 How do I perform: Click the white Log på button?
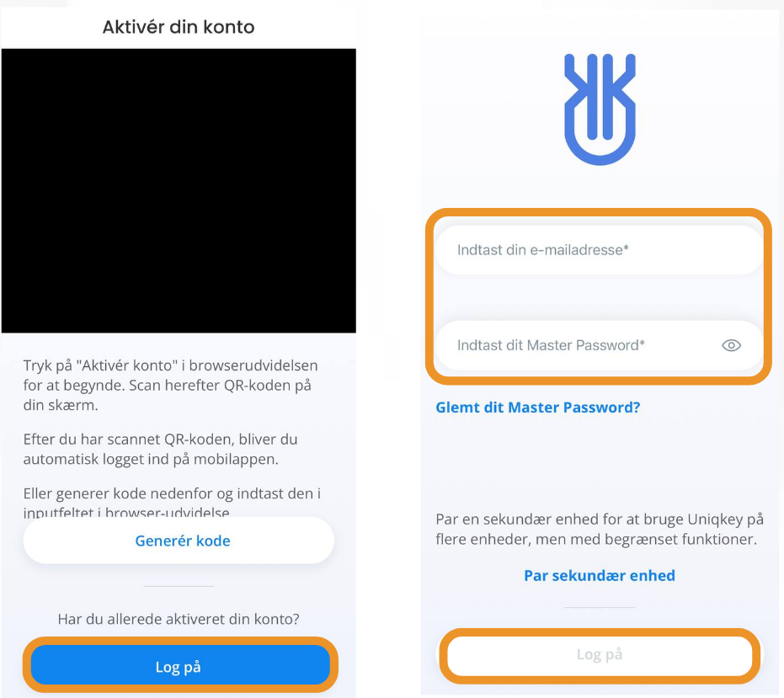coord(600,654)
